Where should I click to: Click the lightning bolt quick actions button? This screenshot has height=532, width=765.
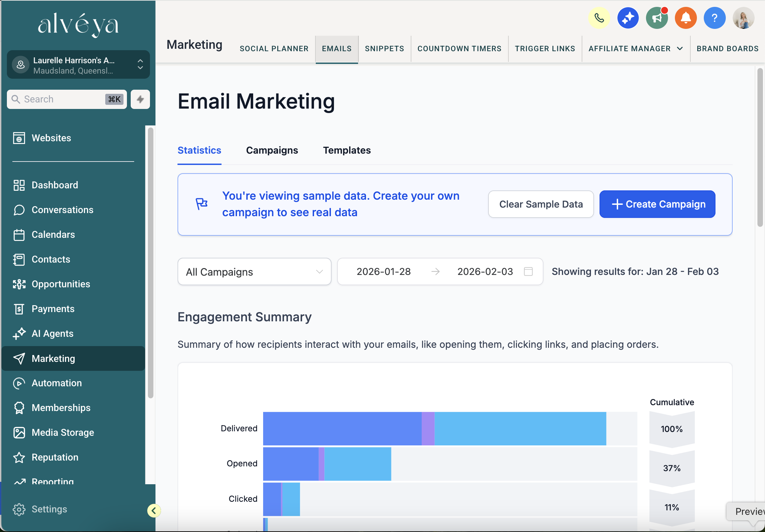pyautogui.click(x=140, y=99)
